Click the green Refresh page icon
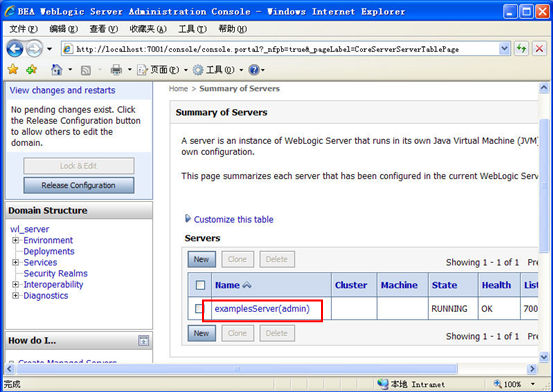 point(521,49)
